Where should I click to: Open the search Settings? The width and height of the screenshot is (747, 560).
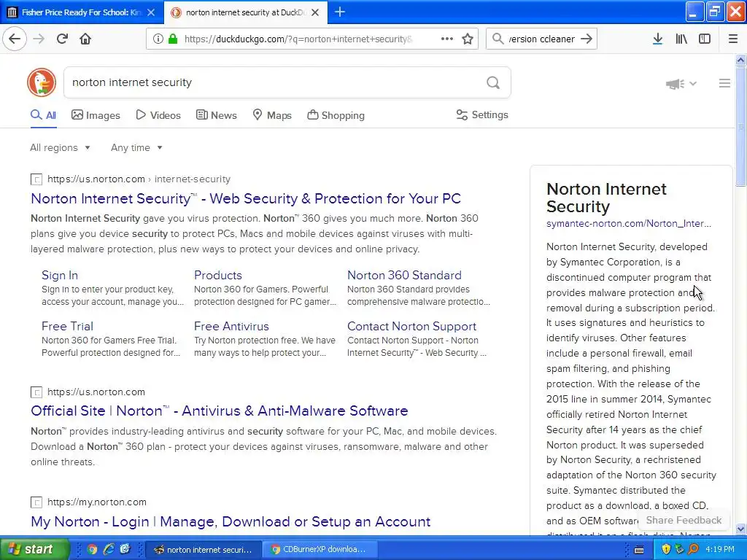[x=482, y=114]
